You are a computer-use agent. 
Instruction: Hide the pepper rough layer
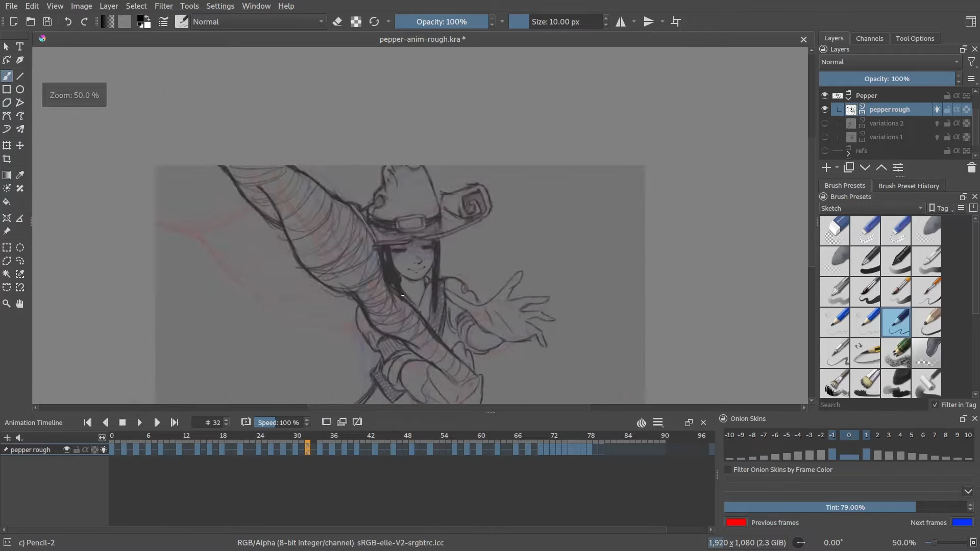[824, 109]
